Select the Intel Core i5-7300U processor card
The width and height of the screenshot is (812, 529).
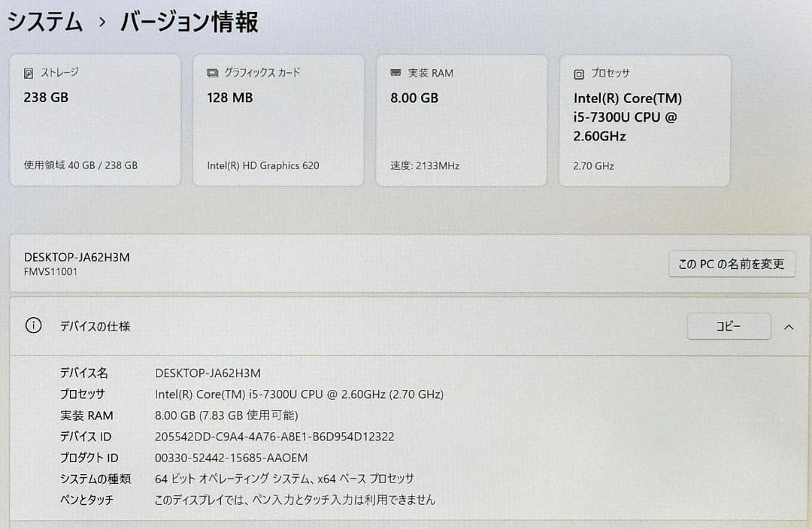point(644,120)
